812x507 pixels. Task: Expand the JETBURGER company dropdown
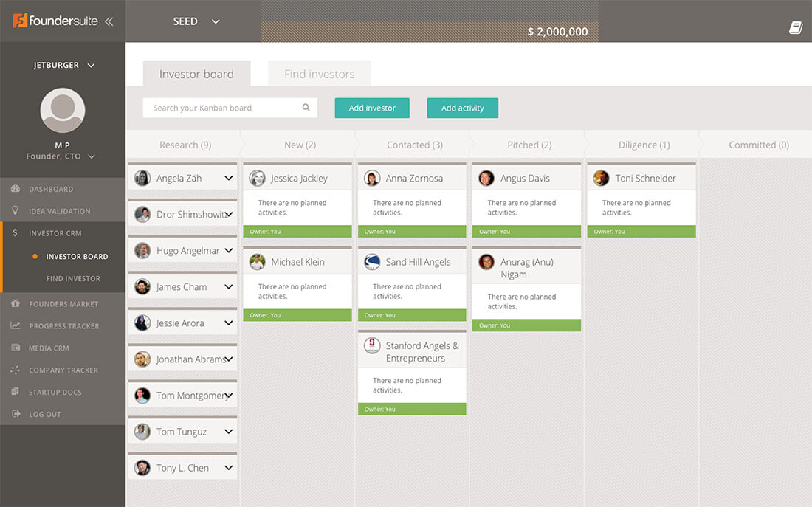(63, 64)
